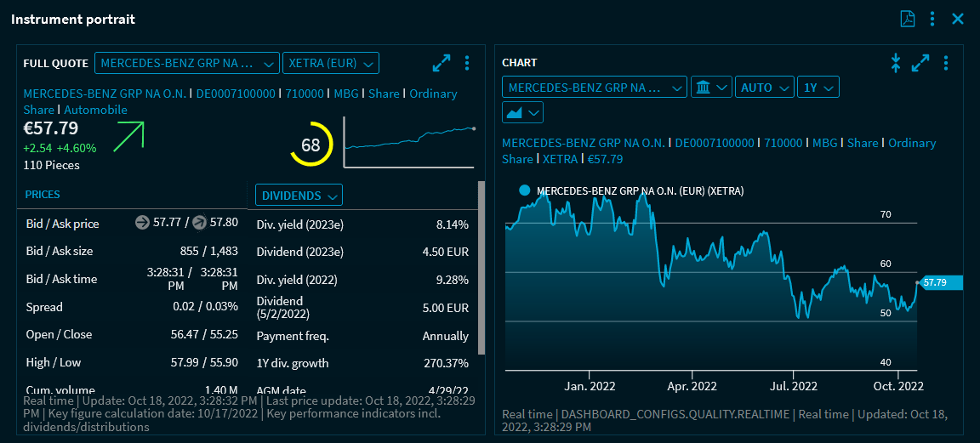Open the Full Quote instrument selector dropdown

(187, 63)
